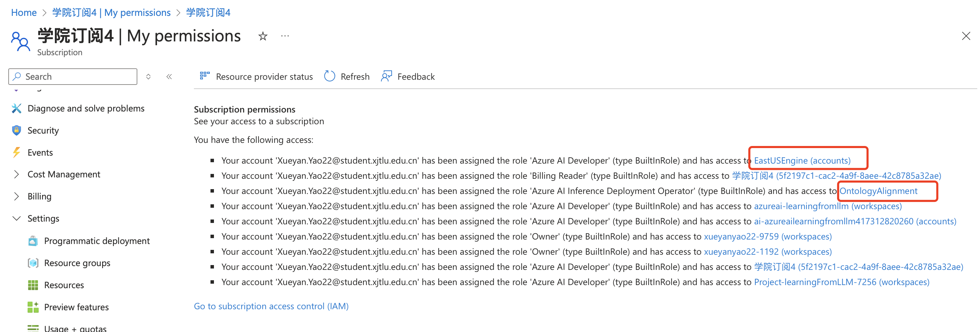
Task: Click the Feedback person icon
Action: coord(386,76)
